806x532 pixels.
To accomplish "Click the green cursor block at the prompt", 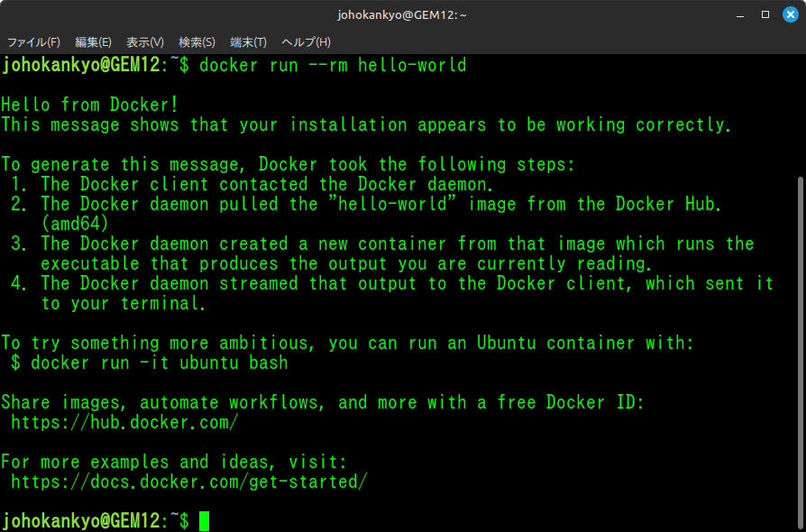I will (x=205, y=521).
